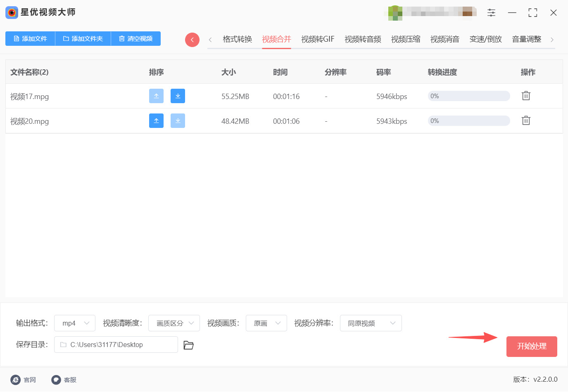Expand the 视频清晰度 dropdown
This screenshot has width=568, height=392.
point(174,323)
